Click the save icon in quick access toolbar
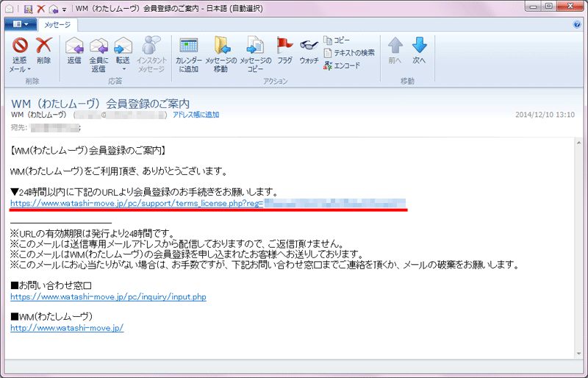588x378 pixels. point(28,9)
